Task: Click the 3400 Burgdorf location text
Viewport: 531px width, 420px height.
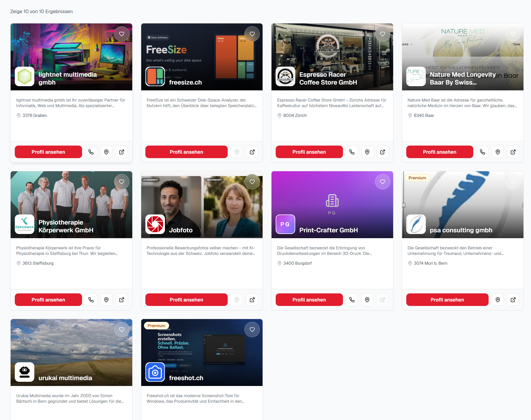Action: [x=297, y=263]
